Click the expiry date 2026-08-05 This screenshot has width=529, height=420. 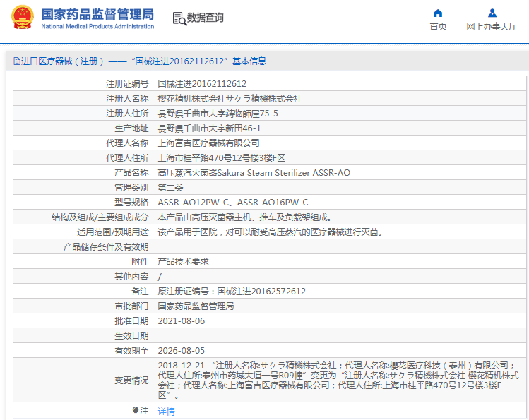181,351
